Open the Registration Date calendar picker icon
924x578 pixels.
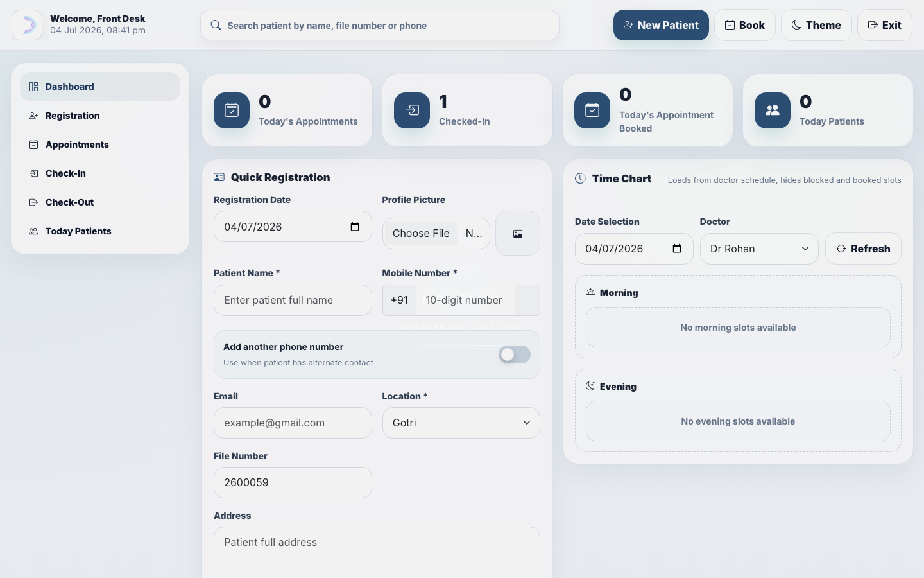point(355,227)
